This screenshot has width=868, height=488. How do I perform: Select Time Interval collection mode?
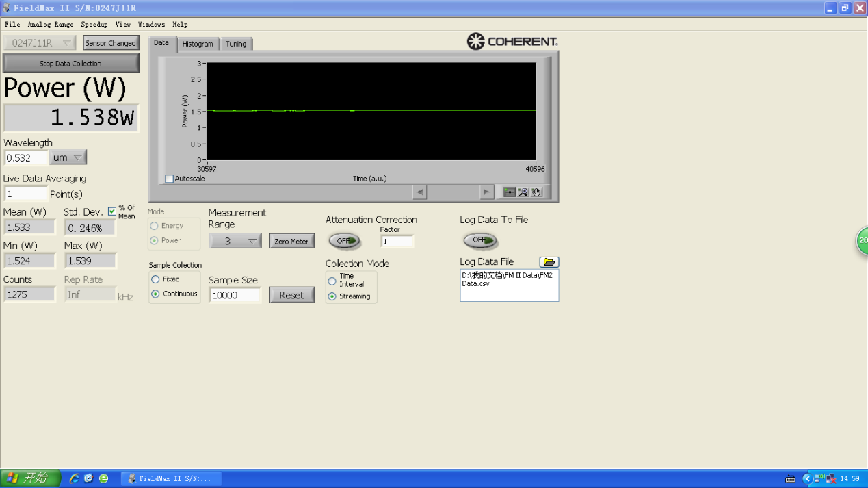pyautogui.click(x=332, y=281)
